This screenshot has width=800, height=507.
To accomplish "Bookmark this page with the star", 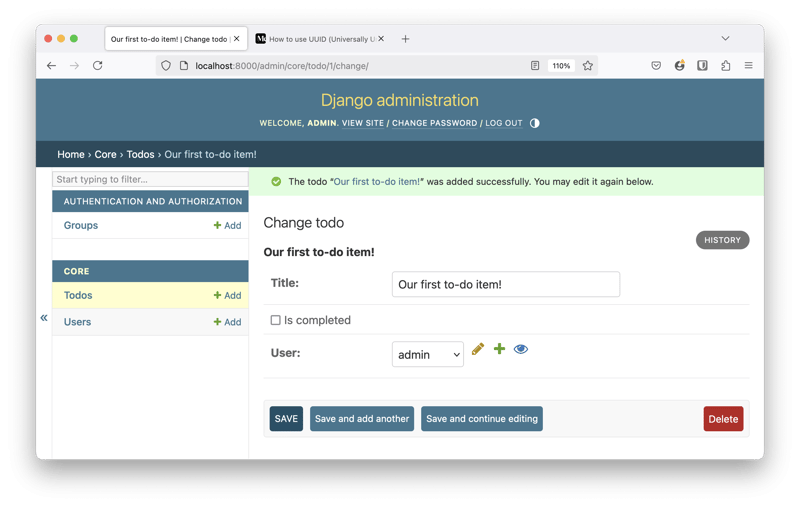I will coord(588,66).
